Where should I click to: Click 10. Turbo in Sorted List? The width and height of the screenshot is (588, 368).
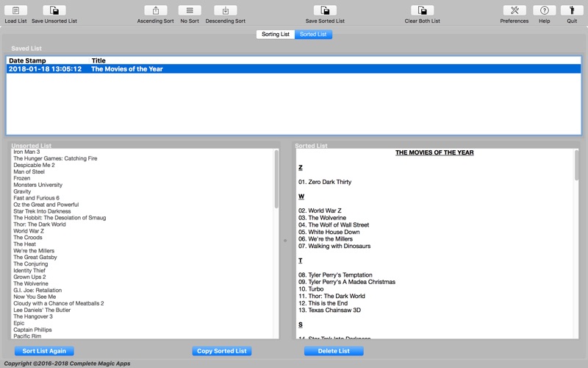click(x=311, y=289)
